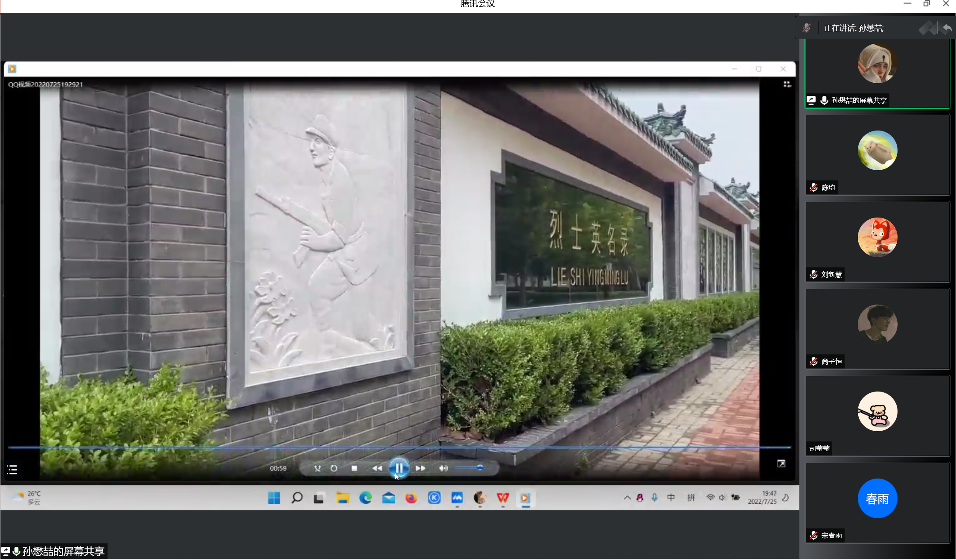Open the playlist menu icon
956x560 pixels.
click(12, 470)
